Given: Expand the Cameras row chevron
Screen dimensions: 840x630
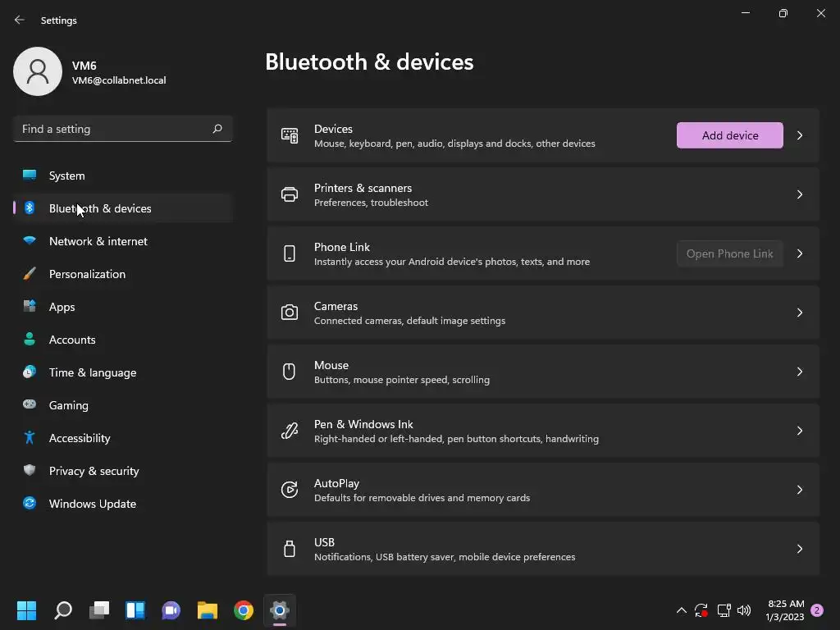Looking at the screenshot, I should [x=799, y=313].
